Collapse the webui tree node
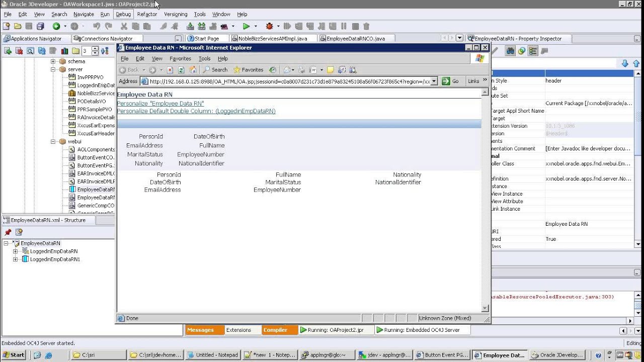644x362 pixels. (x=53, y=142)
